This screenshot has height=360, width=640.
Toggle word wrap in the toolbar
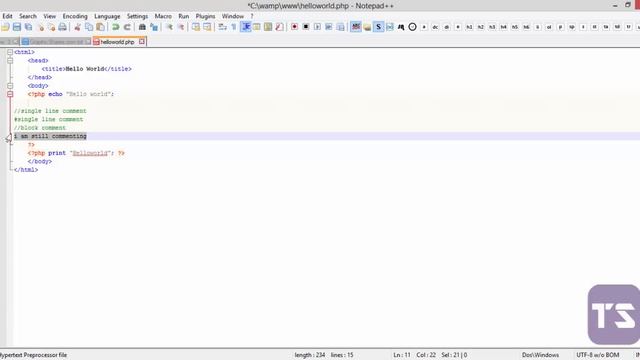click(222, 27)
